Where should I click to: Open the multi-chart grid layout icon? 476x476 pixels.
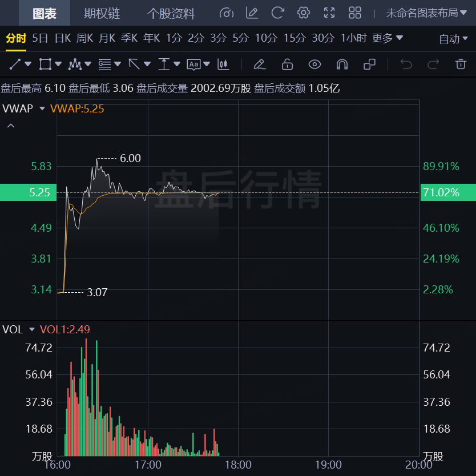point(355,13)
